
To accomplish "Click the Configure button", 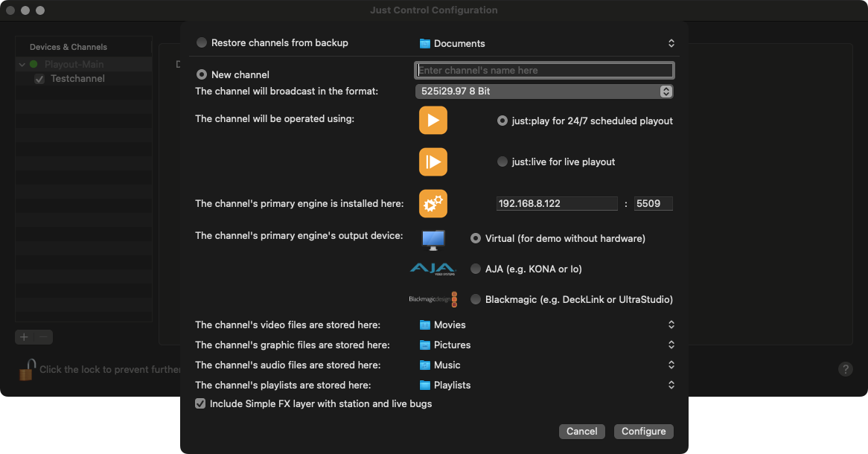I will (643, 432).
